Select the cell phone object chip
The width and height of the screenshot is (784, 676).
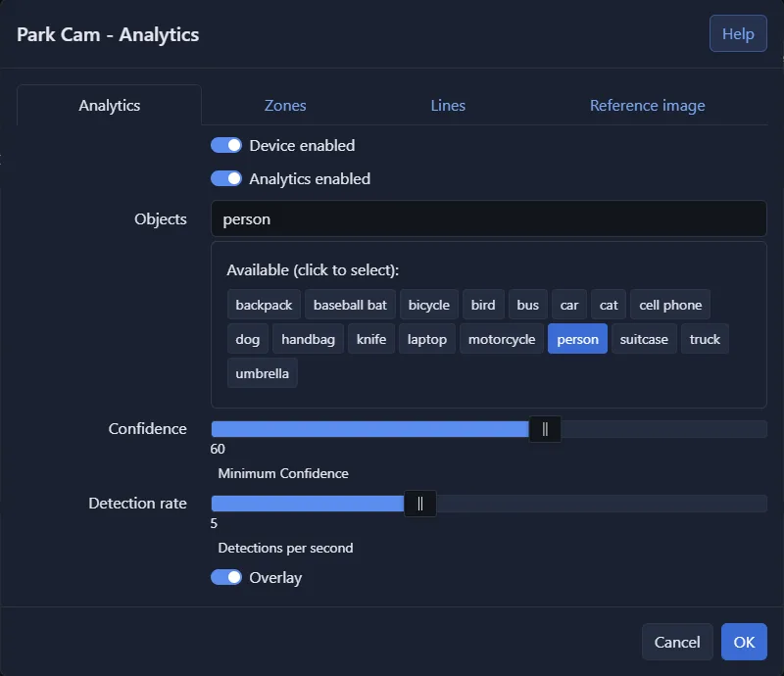click(670, 305)
